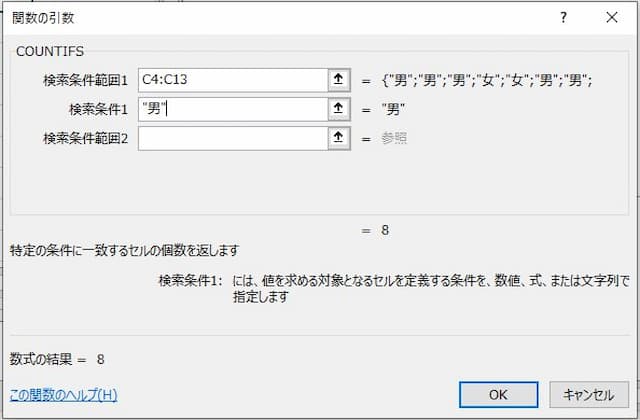Click the 検索条件範囲1 argument label
640x420 pixels.
point(86,80)
